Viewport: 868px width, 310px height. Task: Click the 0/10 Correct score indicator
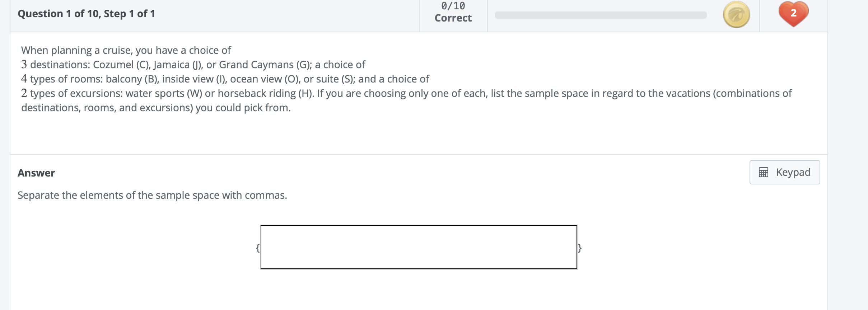pyautogui.click(x=453, y=11)
